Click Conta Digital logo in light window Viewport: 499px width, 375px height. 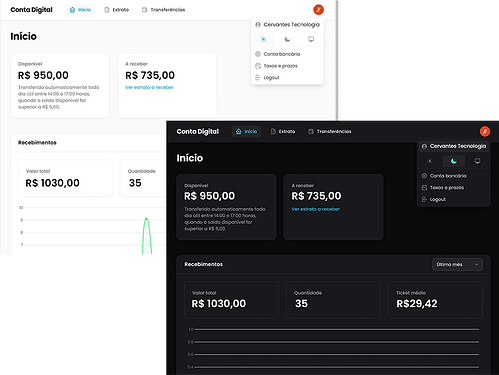[31, 10]
